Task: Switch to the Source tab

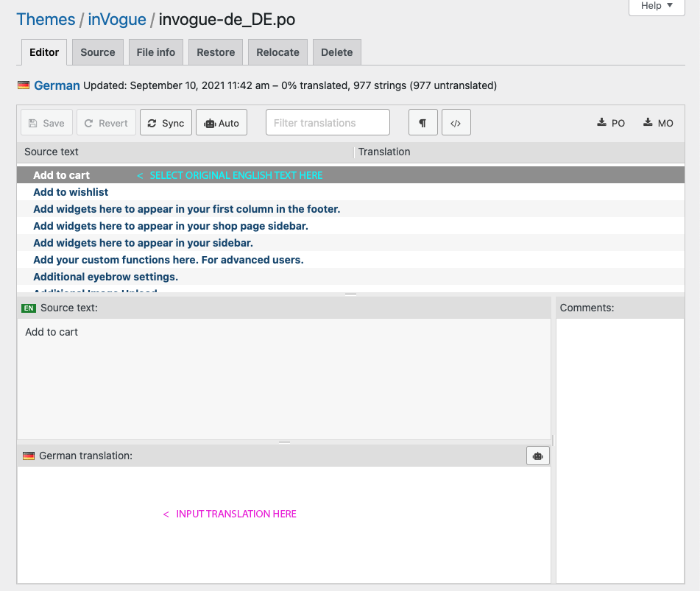Action: coord(98,52)
